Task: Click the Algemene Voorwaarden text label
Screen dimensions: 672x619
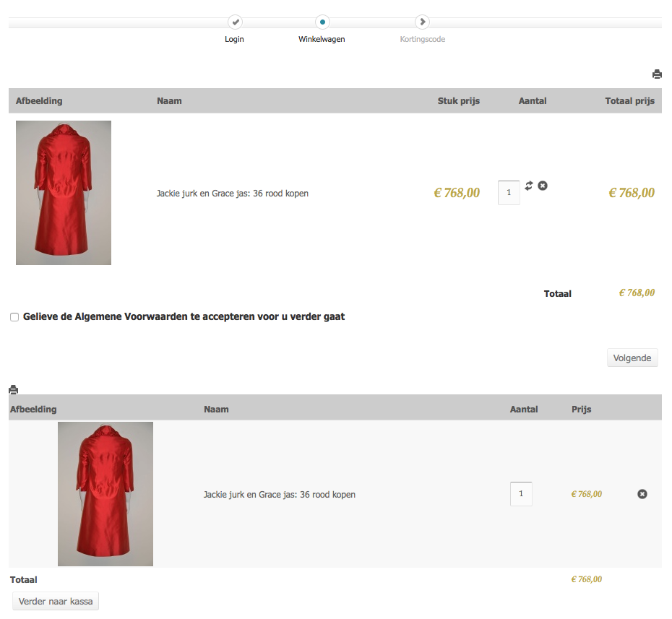Action: point(184,316)
